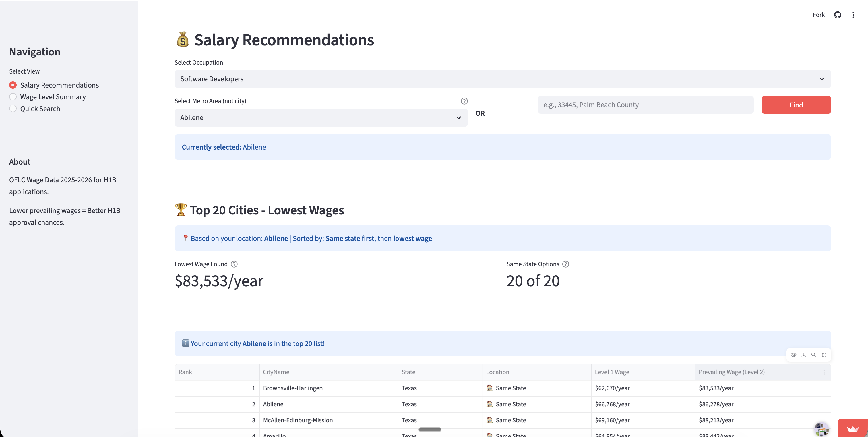This screenshot has width=868, height=437.
Task: Show the Lowest Wage Found help tooltip
Action: click(234, 264)
